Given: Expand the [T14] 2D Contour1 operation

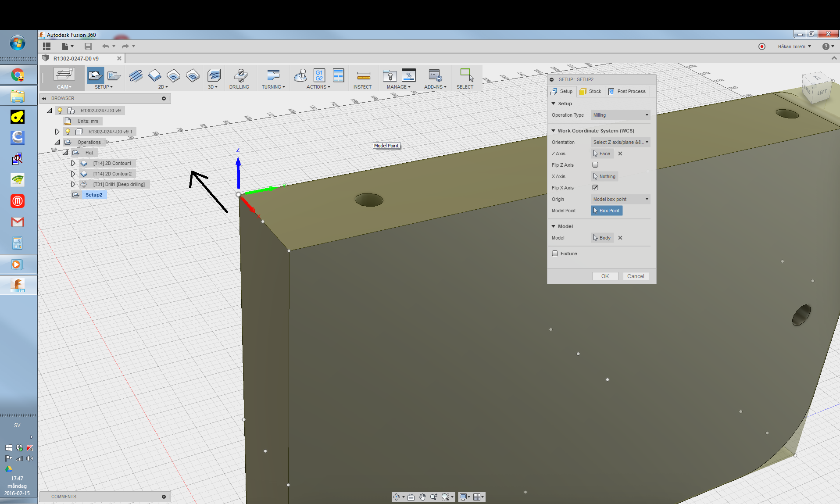Looking at the screenshot, I should pos(73,163).
